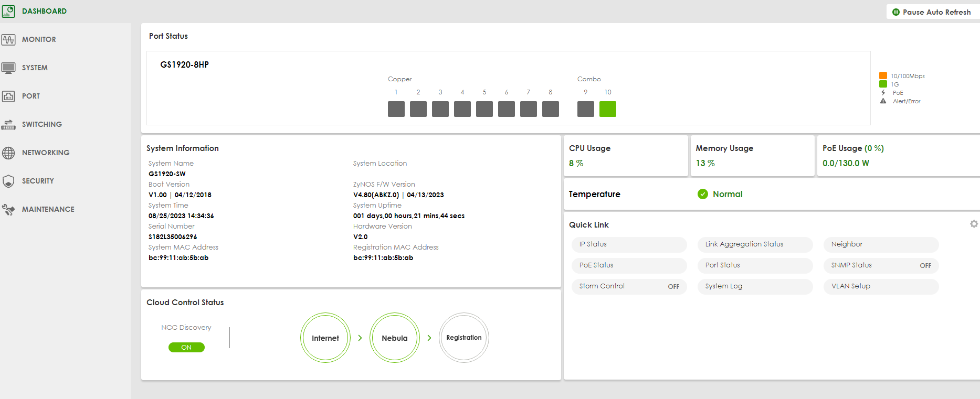Click the Nebula status circle
The width and height of the screenshot is (980, 399).
[395, 338]
